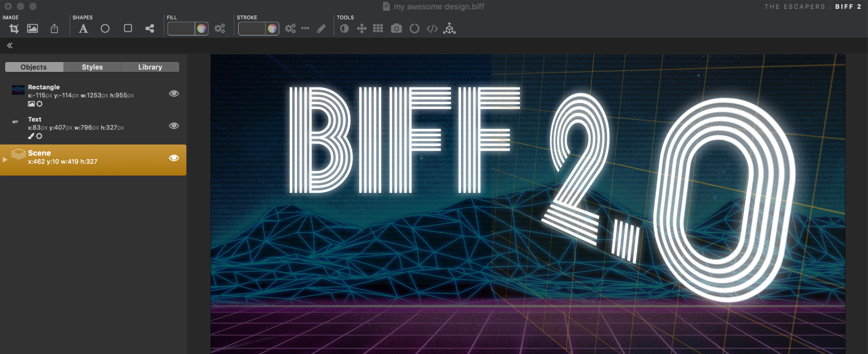Click the code brackets tool
This screenshot has height=354, width=868.
(432, 28)
